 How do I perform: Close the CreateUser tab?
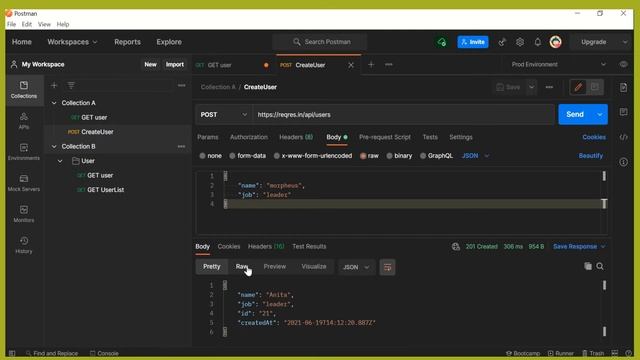pos(351,65)
